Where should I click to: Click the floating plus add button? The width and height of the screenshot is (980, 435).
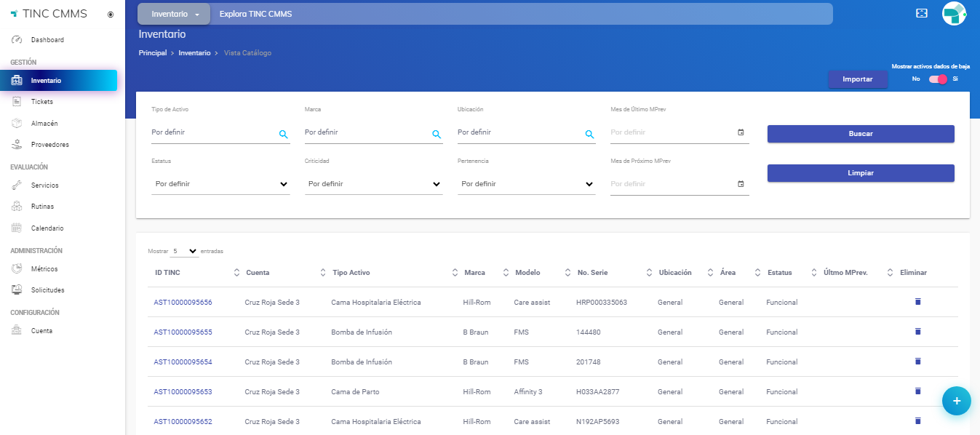[956, 401]
